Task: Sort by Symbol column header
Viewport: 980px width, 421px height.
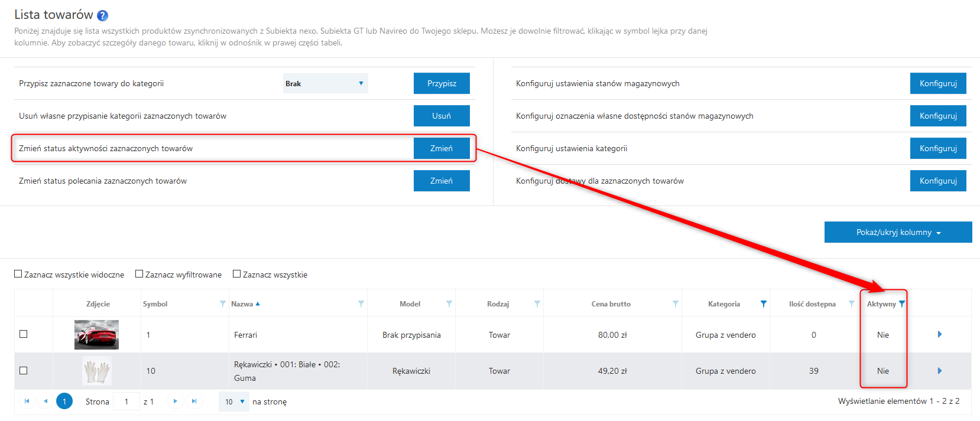Action: [x=155, y=303]
